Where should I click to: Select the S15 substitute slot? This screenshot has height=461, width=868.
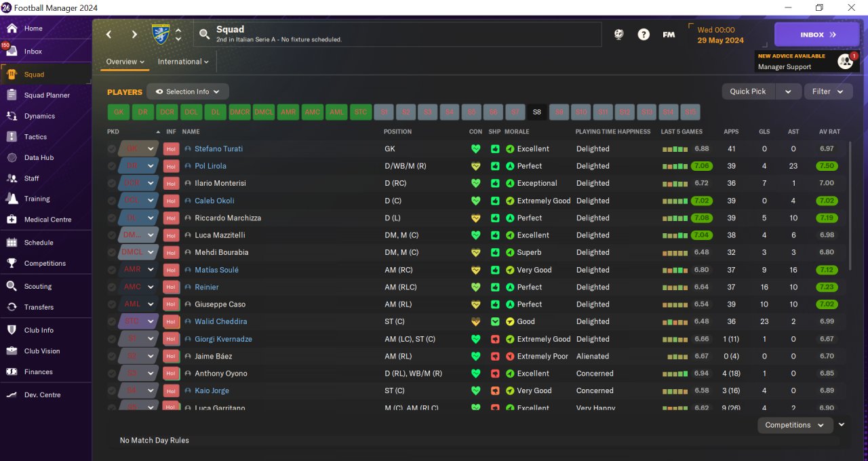coord(690,113)
